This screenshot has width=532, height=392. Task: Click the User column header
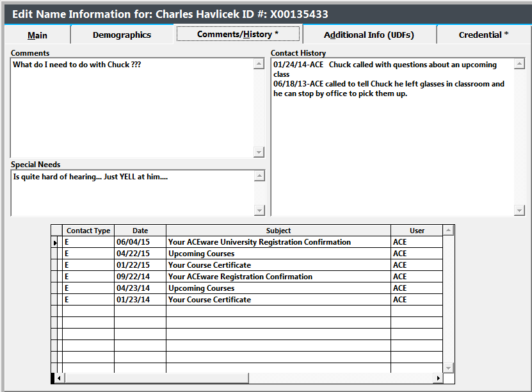(x=417, y=231)
